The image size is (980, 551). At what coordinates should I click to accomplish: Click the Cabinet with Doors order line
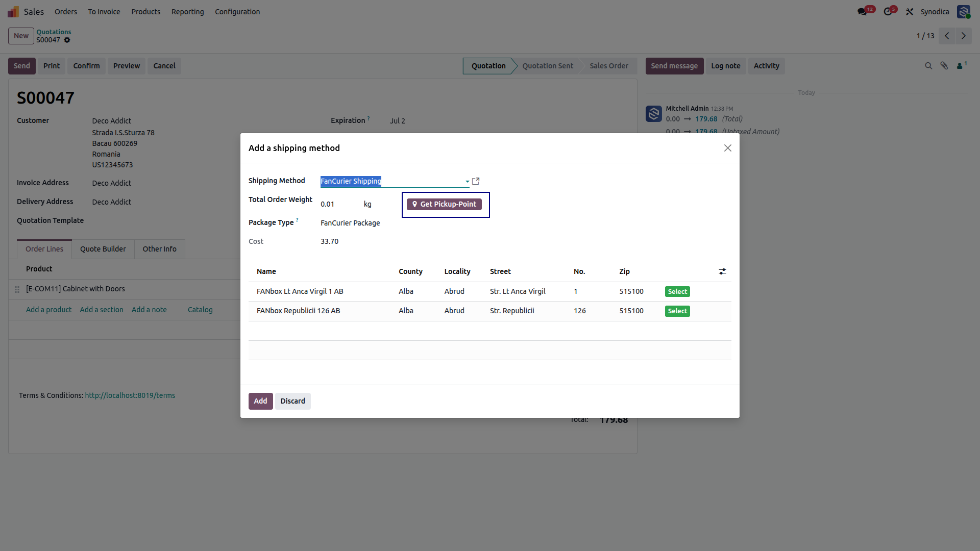pos(76,289)
